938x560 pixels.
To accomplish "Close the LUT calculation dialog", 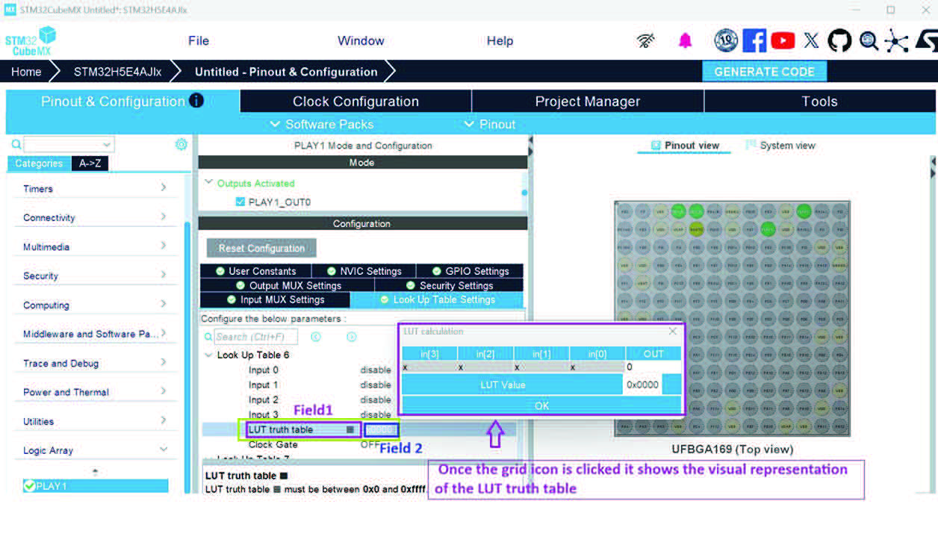I will point(672,331).
